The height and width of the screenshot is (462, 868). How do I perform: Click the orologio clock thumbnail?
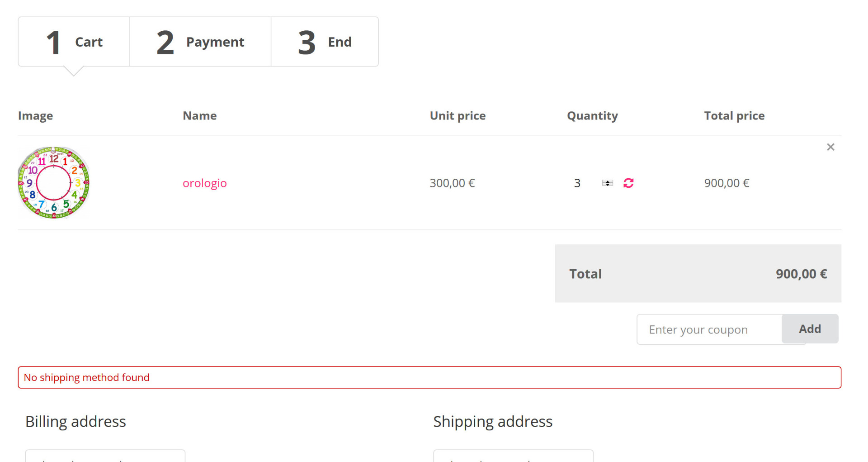(54, 183)
